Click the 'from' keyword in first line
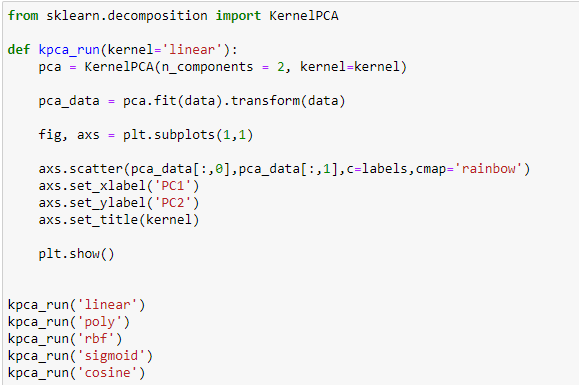This screenshot has width=579, height=385. tap(23, 16)
